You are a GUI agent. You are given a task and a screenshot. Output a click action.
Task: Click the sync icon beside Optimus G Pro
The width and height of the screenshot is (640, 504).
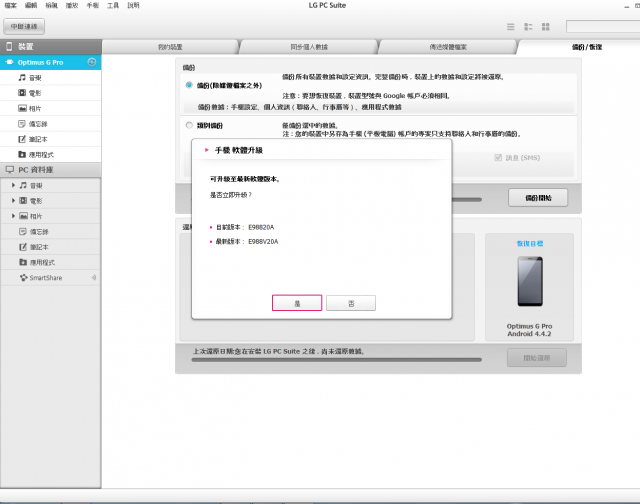92,62
